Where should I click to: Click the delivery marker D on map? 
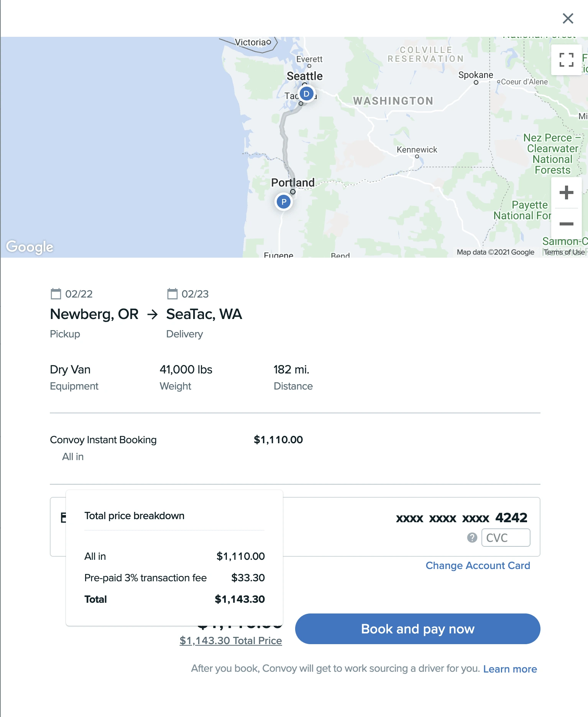pos(306,94)
